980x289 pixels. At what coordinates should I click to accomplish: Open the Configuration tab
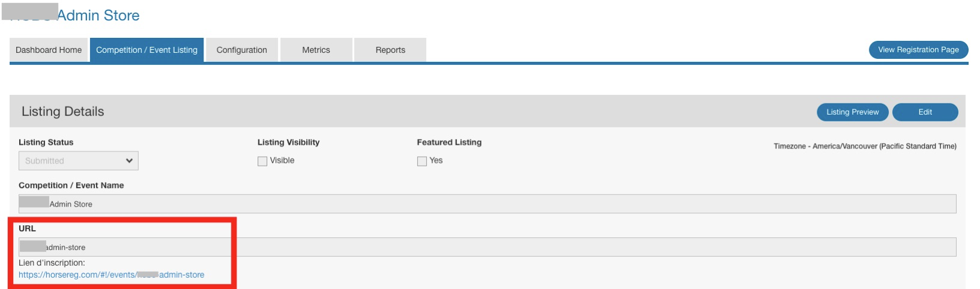coord(241,50)
